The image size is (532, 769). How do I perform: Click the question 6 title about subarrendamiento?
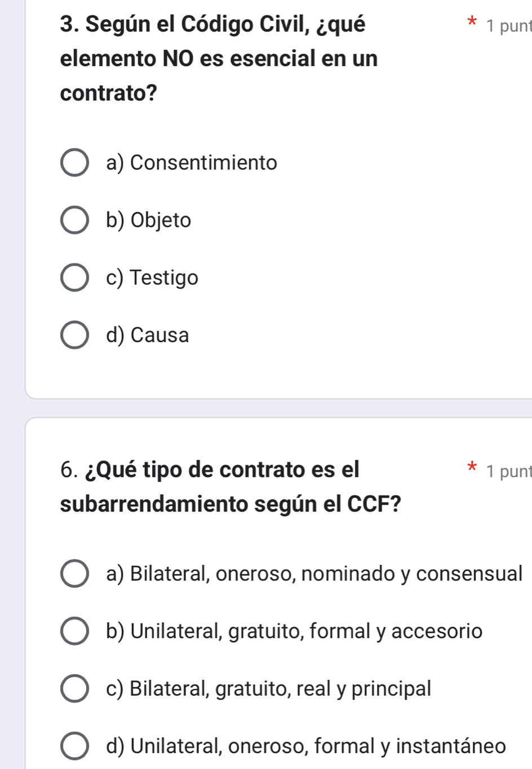click(230, 486)
